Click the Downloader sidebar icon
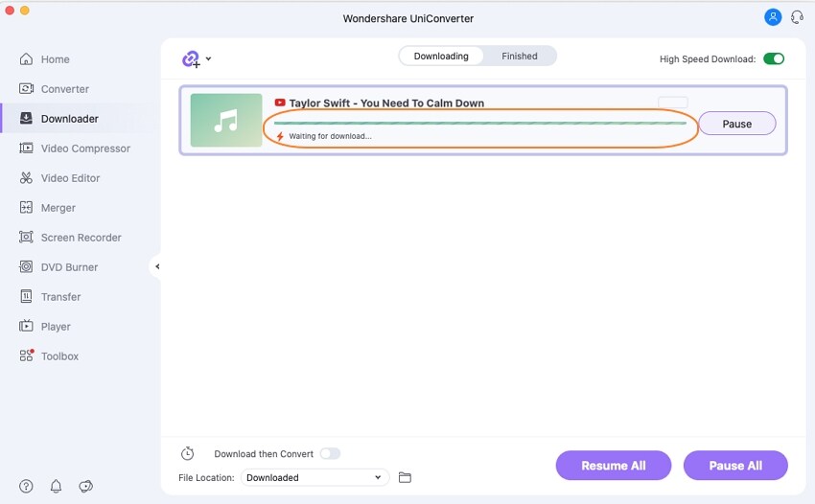815x504 pixels. pyautogui.click(x=26, y=119)
